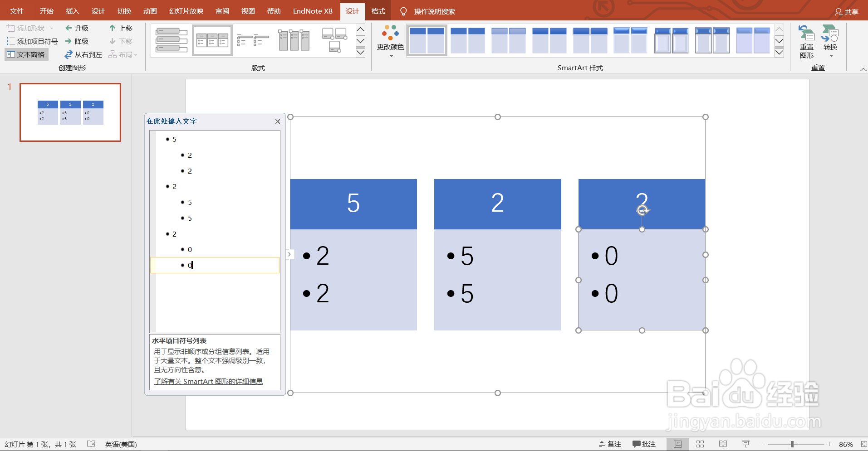Close the text pane with X
This screenshot has width=868, height=451.
pos(278,121)
